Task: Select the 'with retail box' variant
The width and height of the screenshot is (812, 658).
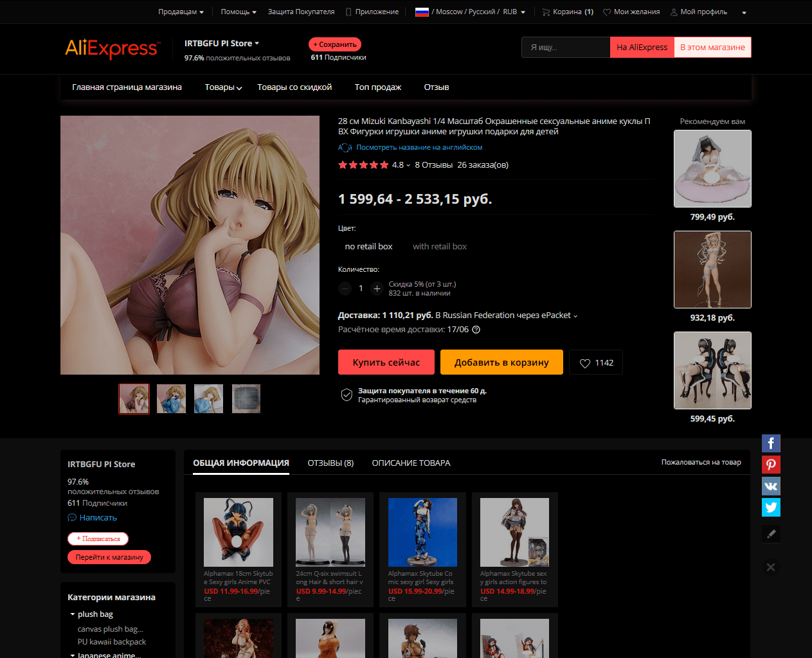Action: [x=440, y=246]
